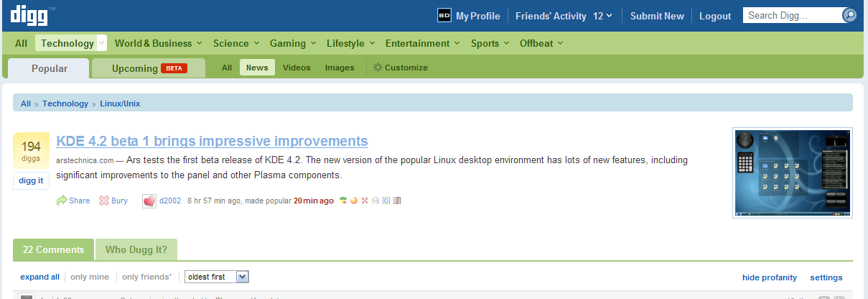The image size is (868, 299).
Task: Open submitter d2002's profile link
Action: pyautogui.click(x=170, y=201)
